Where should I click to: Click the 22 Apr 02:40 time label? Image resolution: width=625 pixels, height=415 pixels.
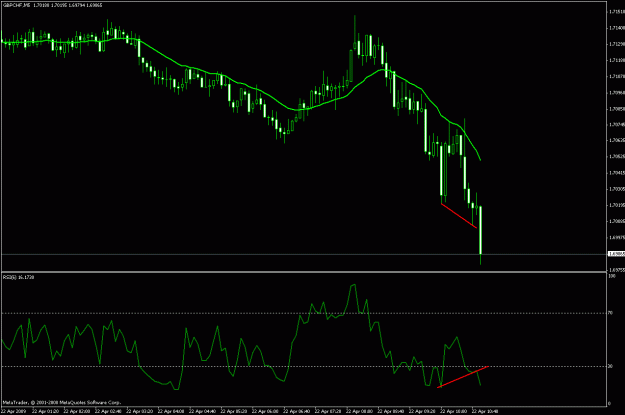point(108,411)
